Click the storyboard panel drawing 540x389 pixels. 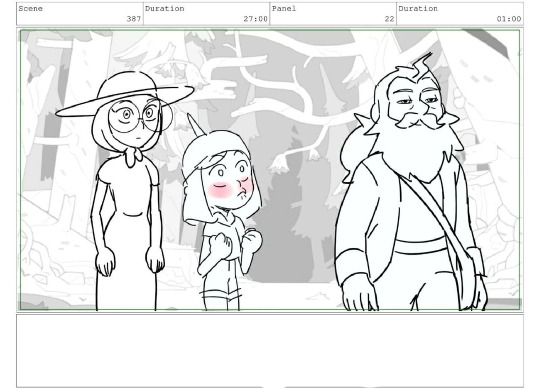[270, 170]
